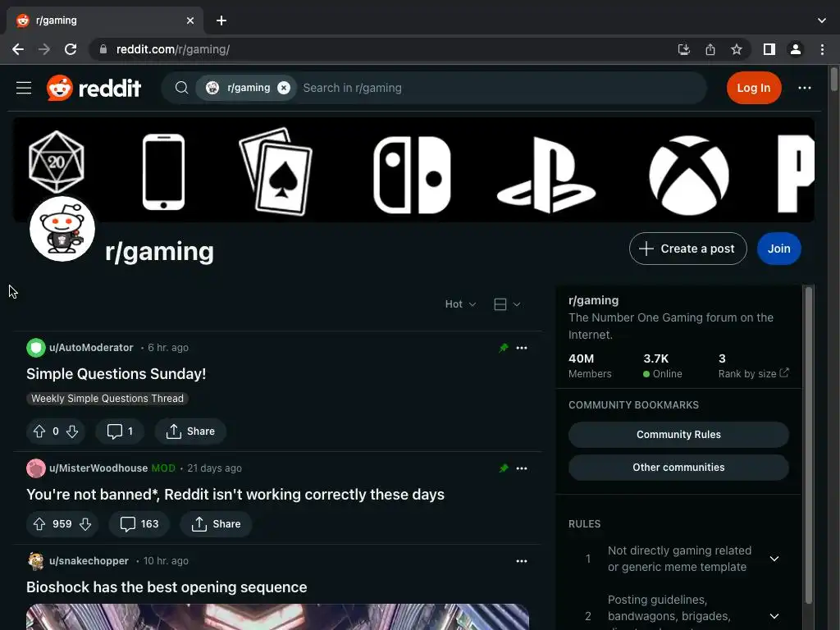Viewport: 840px width, 630px height.
Task: Open Bioshock has the best opening post
Action: [167, 587]
